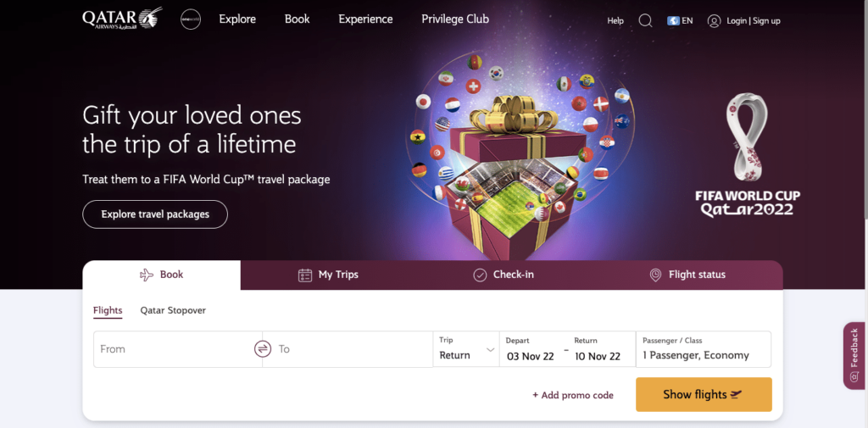Click the oneworld alliance icon

tap(191, 19)
